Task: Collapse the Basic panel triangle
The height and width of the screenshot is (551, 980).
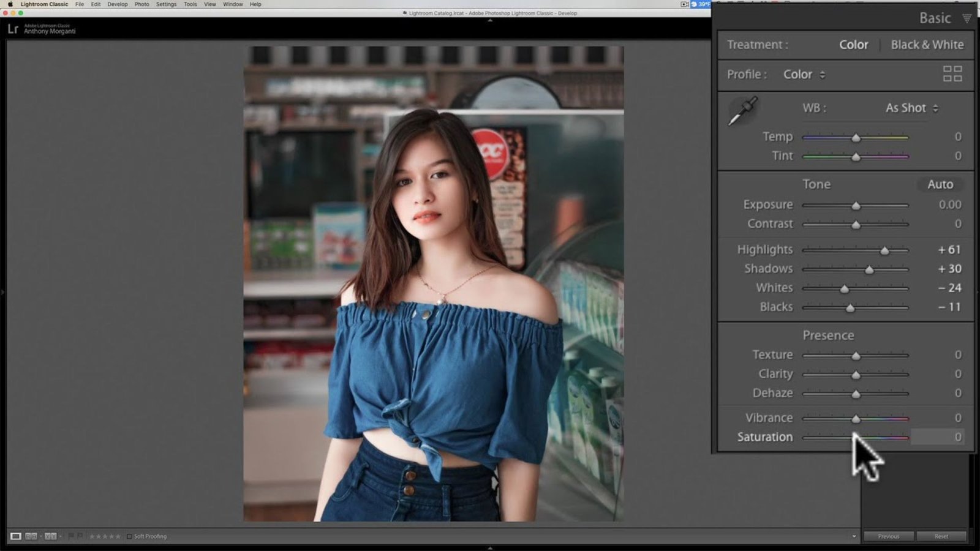Action: (967, 18)
